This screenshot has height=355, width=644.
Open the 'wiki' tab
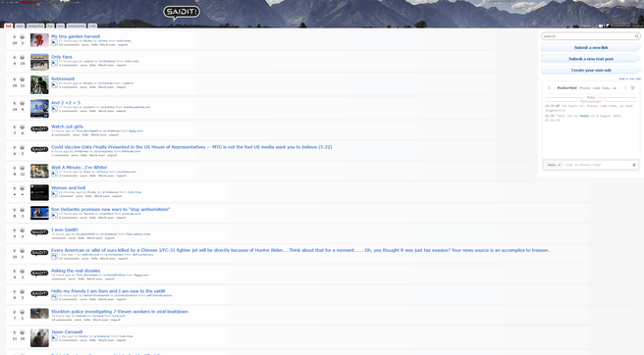[93, 25]
